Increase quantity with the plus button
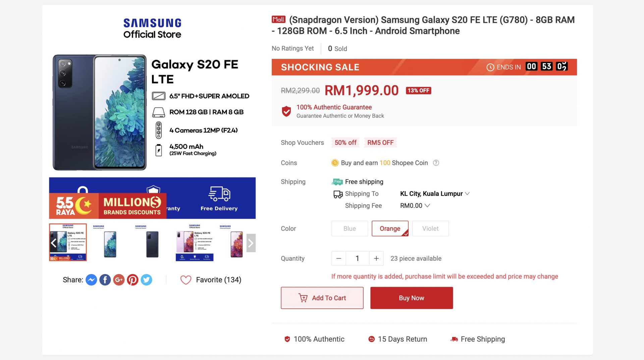The image size is (644, 360). pos(376,259)
